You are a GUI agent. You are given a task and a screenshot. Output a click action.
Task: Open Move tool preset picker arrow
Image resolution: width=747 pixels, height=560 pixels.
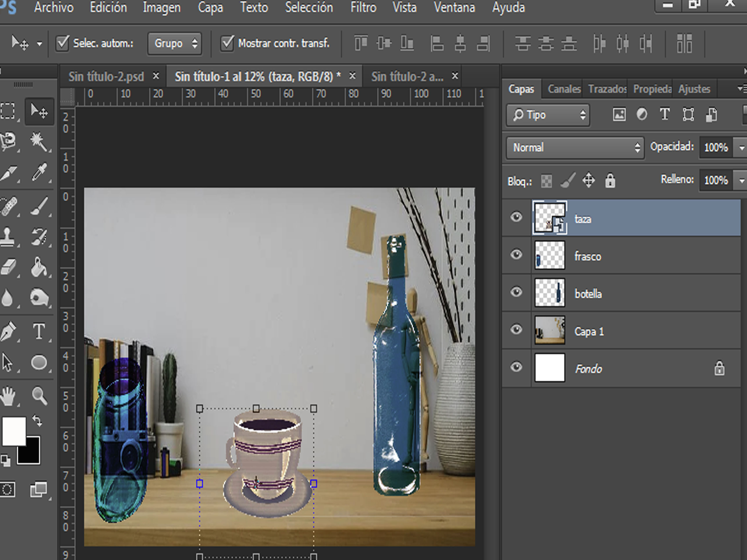pos(40,43)
